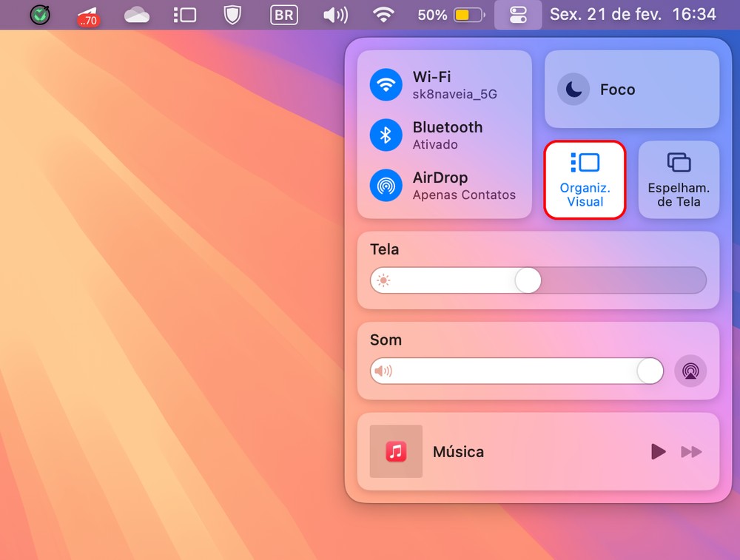Click the Música app artwork thumbnail
The width and height of the screenshot is (740, 560).
396,451
